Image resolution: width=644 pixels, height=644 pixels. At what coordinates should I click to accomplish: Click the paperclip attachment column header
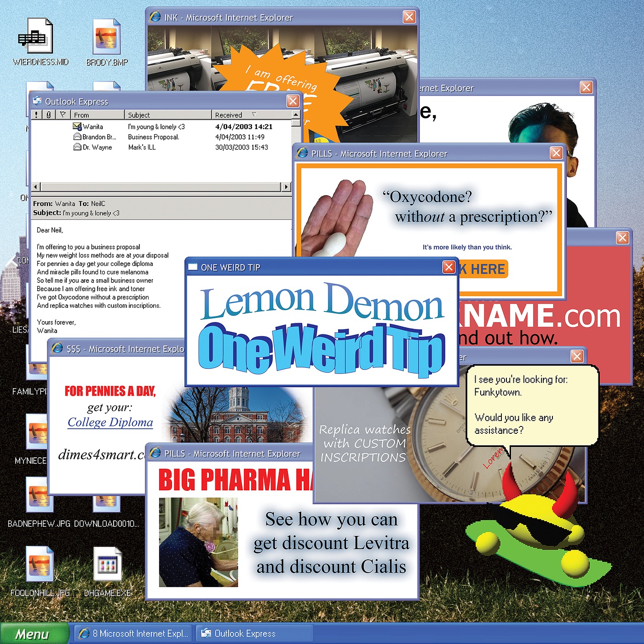[x=49, y=115]
